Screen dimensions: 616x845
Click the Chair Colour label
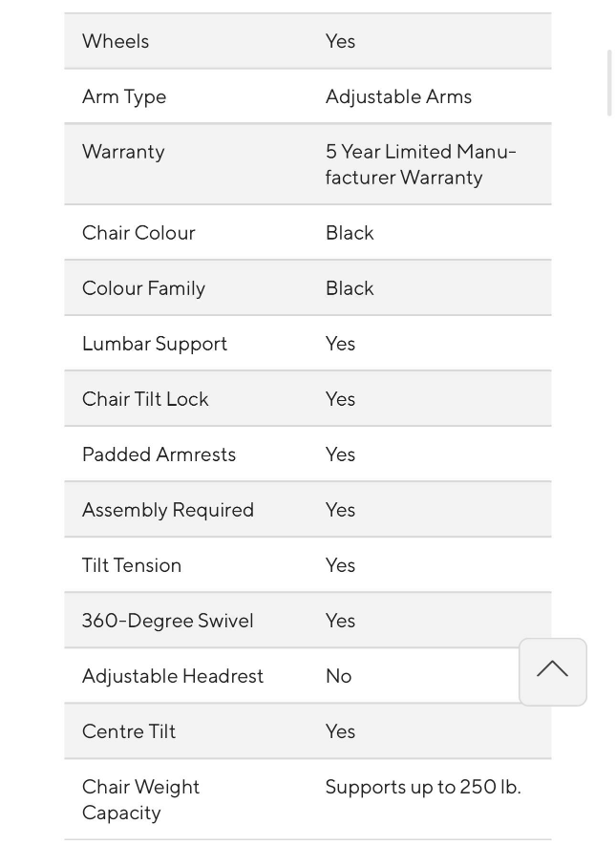pos(138,233)
